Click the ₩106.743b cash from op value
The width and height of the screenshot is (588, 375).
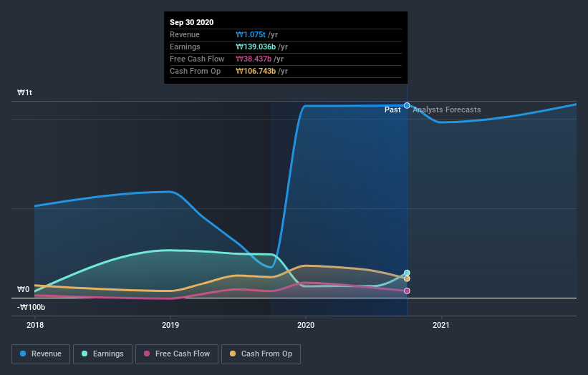256,71
